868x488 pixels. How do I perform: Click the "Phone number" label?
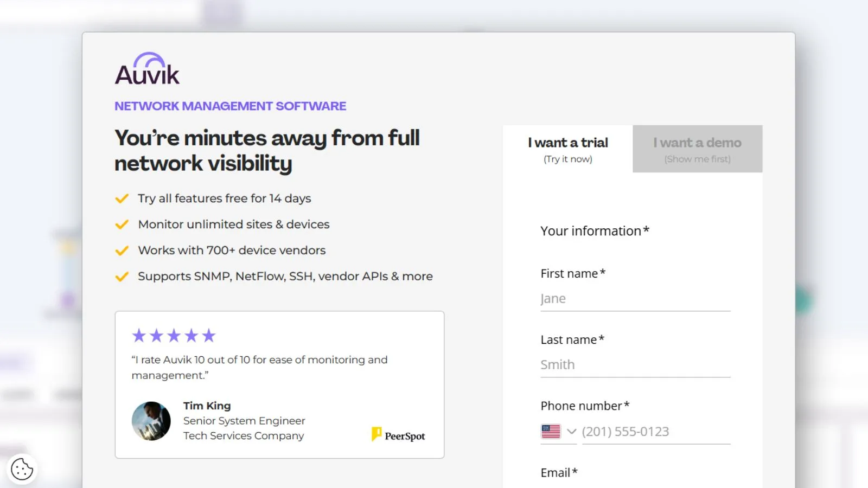(x=585, y=406)
